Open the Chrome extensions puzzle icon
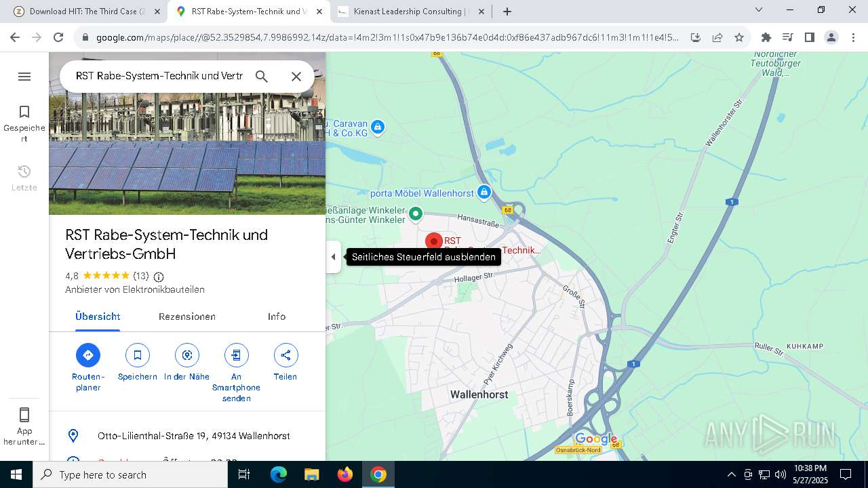The width and height of the screenshot is (868, 488). tap(766, 37)
